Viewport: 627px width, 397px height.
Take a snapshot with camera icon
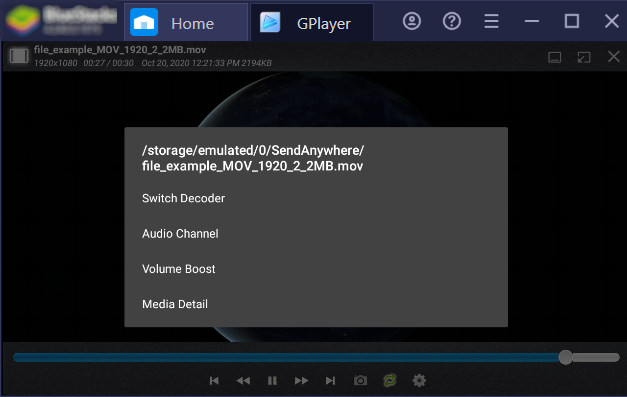coord(360,381)
